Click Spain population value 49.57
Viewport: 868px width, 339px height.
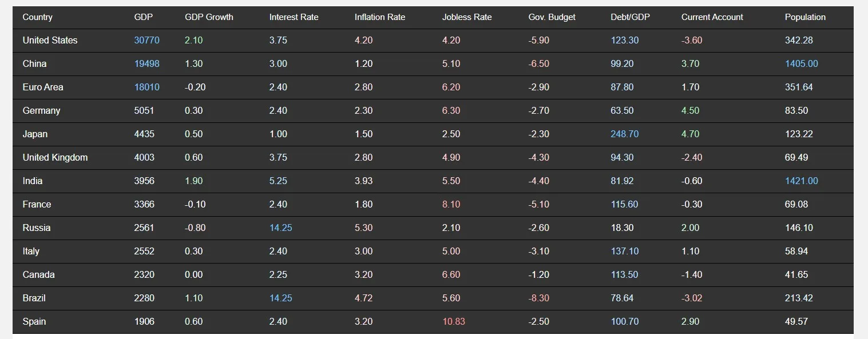(796, 321)
